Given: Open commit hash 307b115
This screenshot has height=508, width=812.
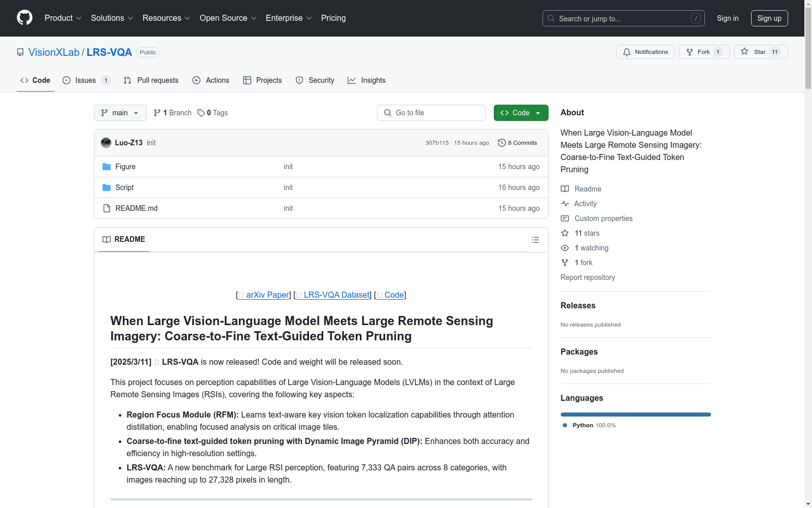Looking at the screenshot, I should 437,143.
